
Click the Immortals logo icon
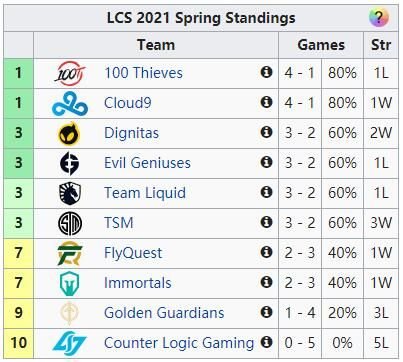point(70,283)
